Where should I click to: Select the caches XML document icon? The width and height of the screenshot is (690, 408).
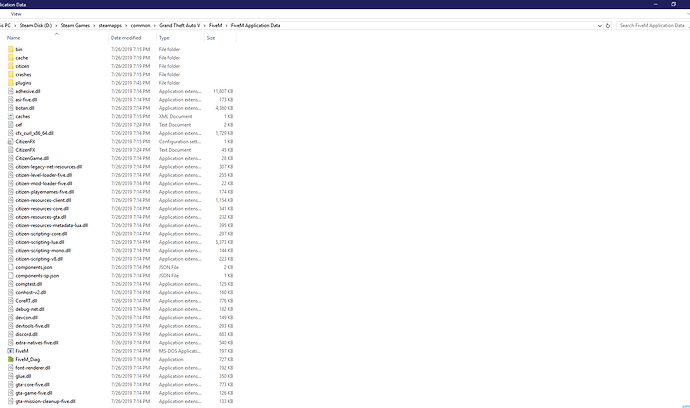pos(9,116)
